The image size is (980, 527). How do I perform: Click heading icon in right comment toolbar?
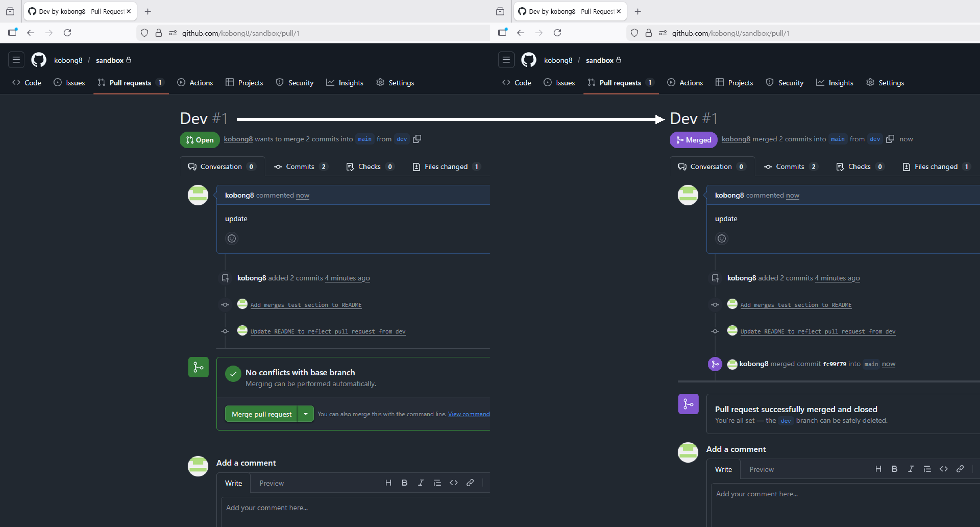tap(878, 469)
